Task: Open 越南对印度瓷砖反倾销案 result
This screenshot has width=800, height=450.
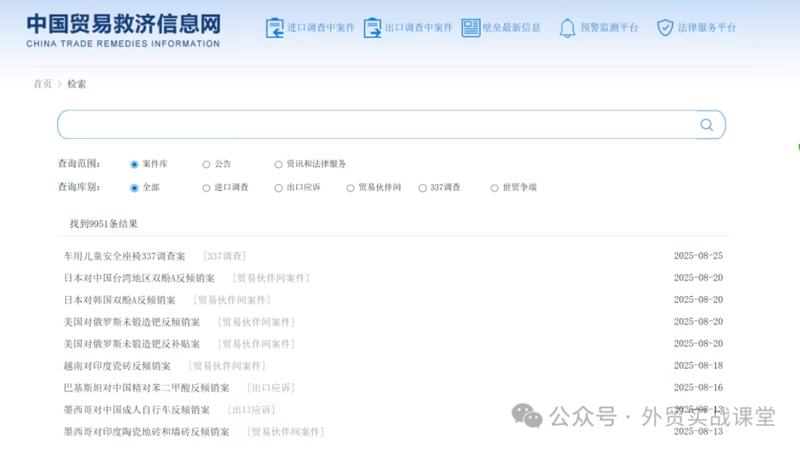Action: pyautogui.click(x=117, y=366)
